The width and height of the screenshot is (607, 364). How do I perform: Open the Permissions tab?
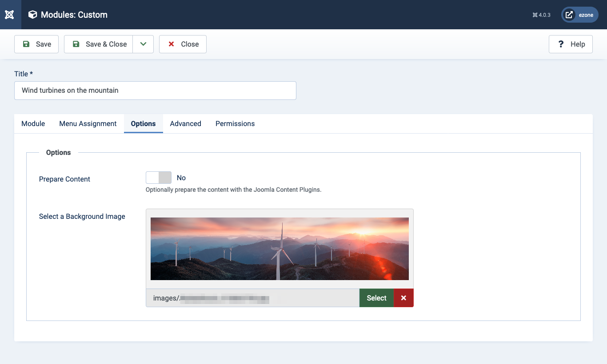click(235, 123)
